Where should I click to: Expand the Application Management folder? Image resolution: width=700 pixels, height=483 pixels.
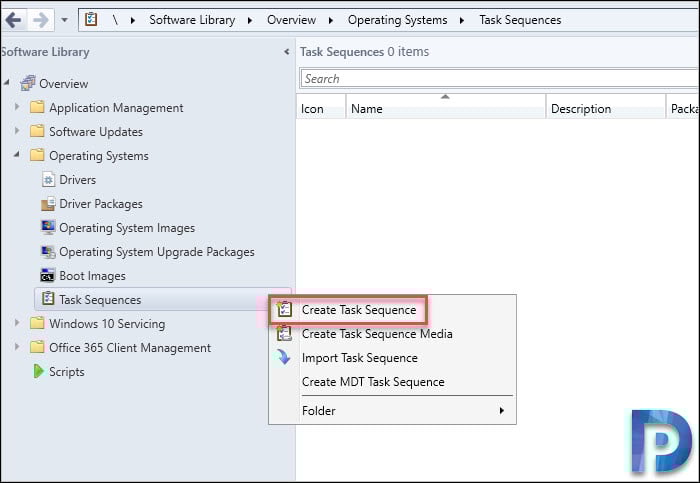pos(17,107)
